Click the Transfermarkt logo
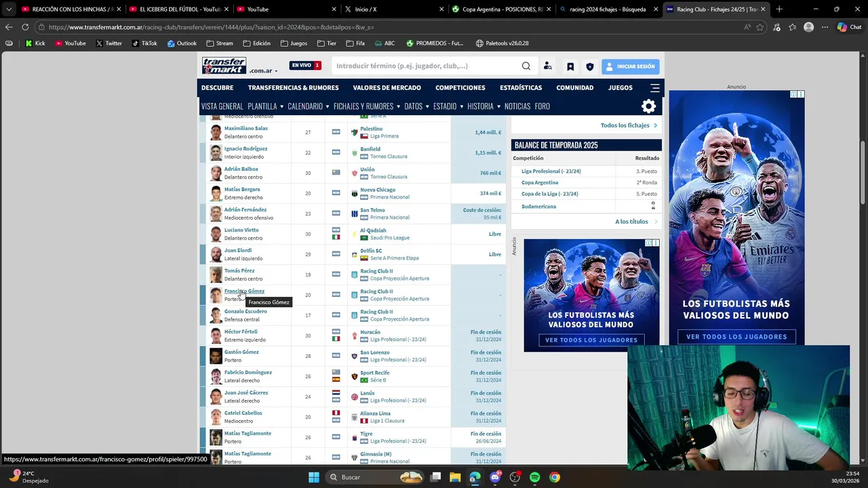The width and height of the screenshot is (868, 488). click(224, 66)
